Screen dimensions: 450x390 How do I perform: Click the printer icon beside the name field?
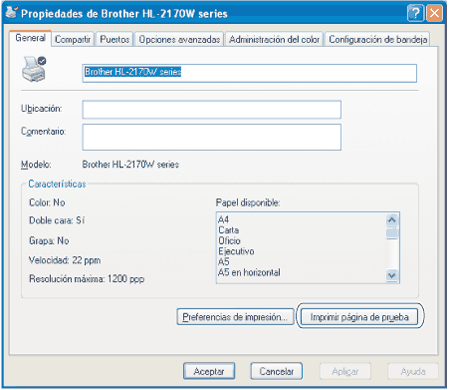click(x=34, y=69)
